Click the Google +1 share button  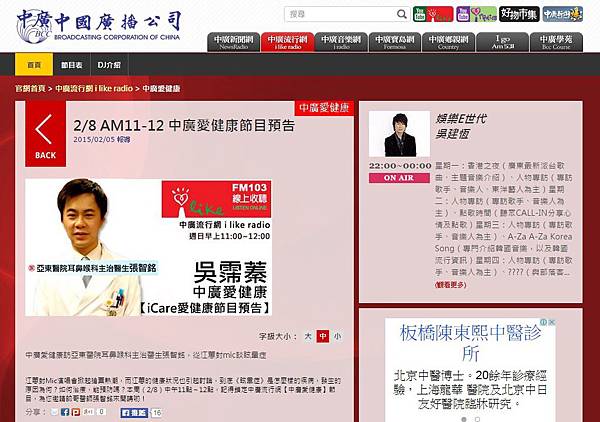[88, 412]
